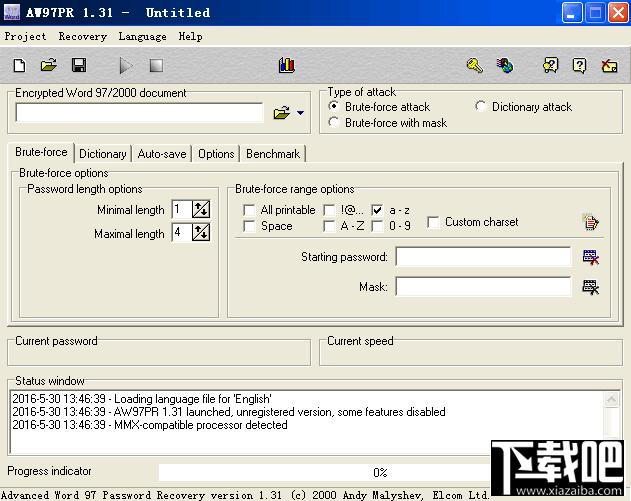
Task: Minimize the AW97PR window
Action: [572, 13]
